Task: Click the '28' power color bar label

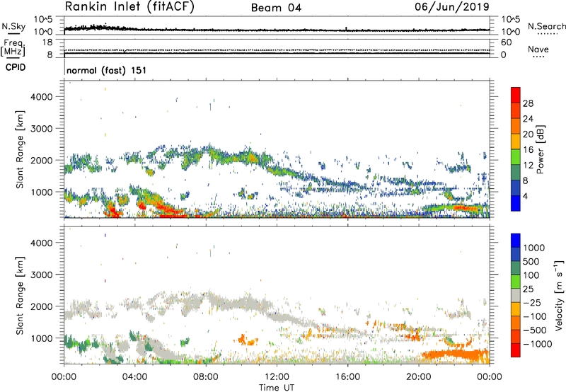Action: [528, 103]
